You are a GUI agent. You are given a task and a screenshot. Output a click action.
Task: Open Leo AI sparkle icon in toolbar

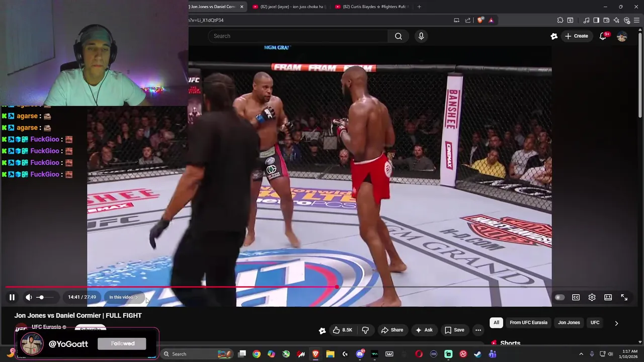[x=616, y=20]
